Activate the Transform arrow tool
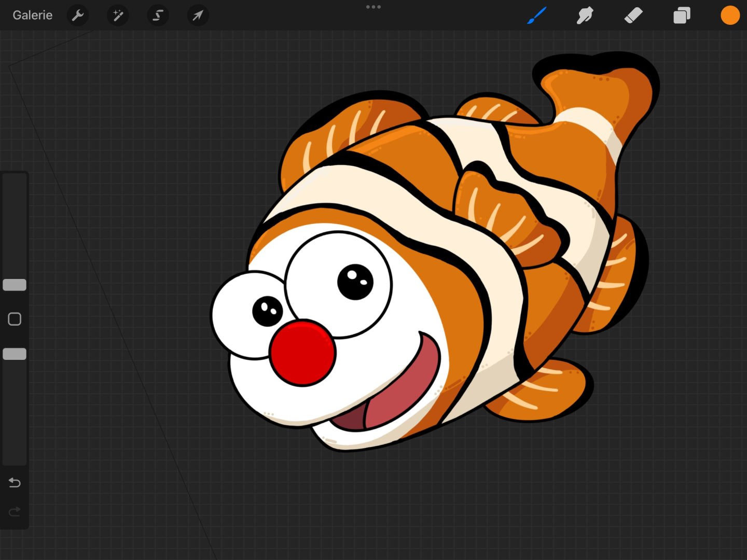The image size is (747, 560). click(x=198, y=16)
